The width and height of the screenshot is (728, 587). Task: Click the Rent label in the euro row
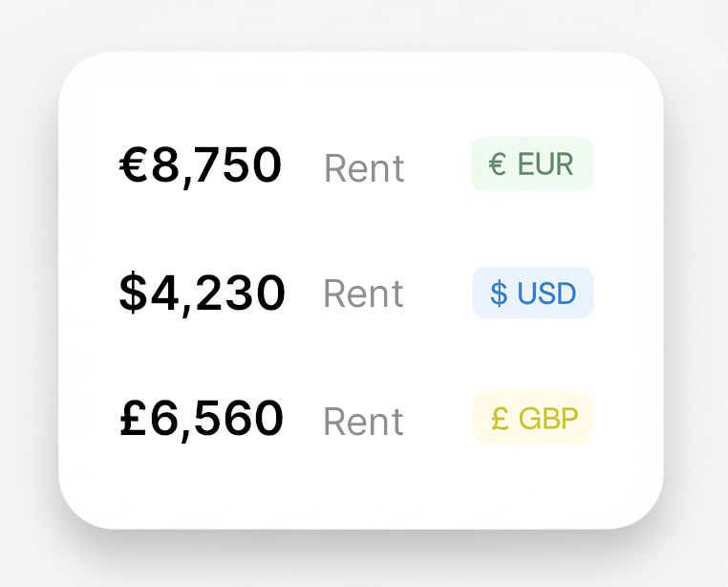coord(364,168)
